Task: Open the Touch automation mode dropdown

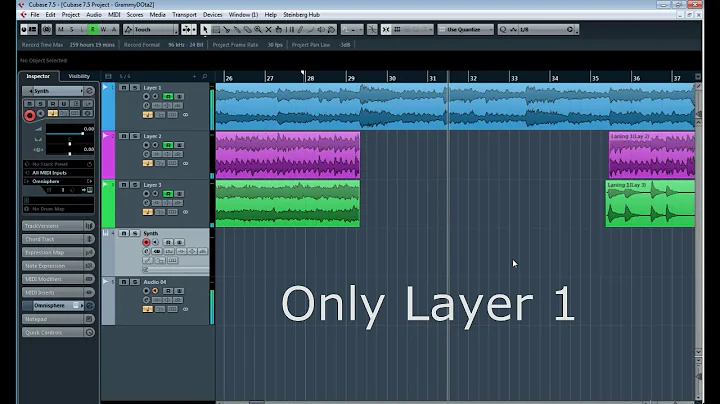Action: [152, 29]
